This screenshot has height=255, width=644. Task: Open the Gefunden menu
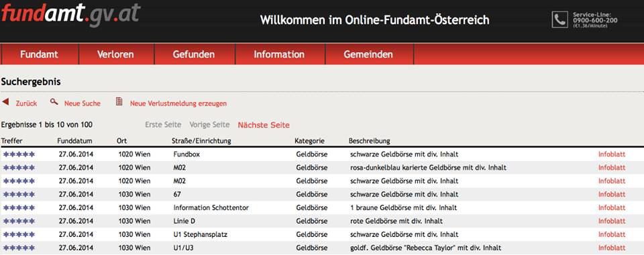point(195,54)
